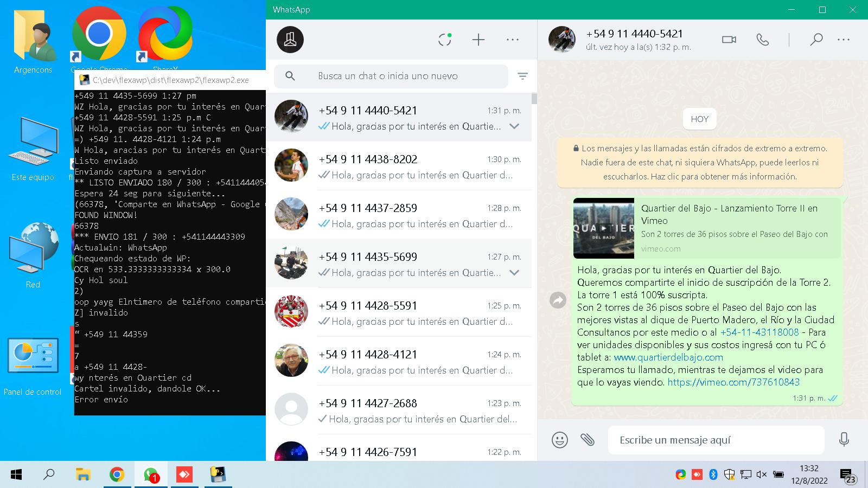Click the search magnifier in chat list

point(290,76)
